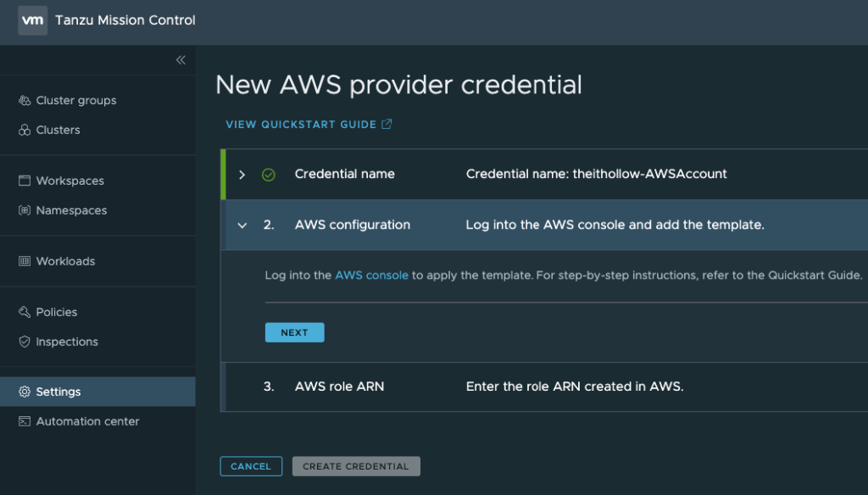The width and height of the screenshot is (868, 495).
Task: Click the Workspaces icon
Action: click(x=25, y=181)
